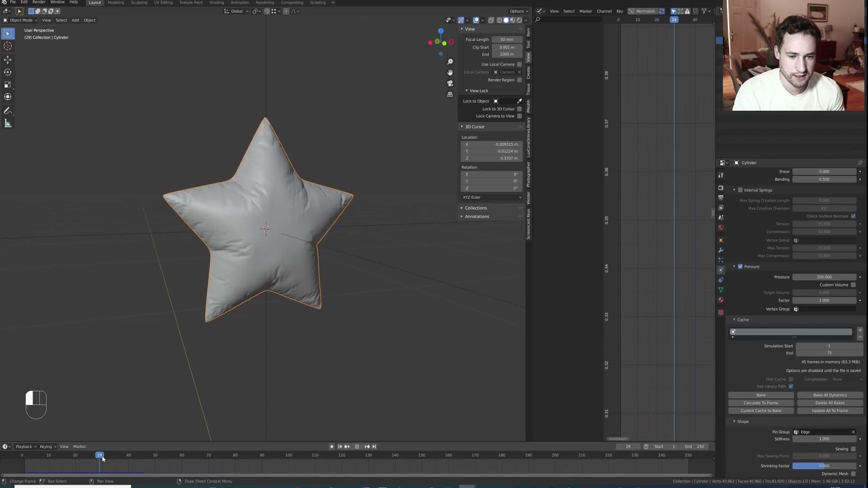Select the Measure tool
Image resolution: width=868 pixels, height=488 pixels.
8,123
